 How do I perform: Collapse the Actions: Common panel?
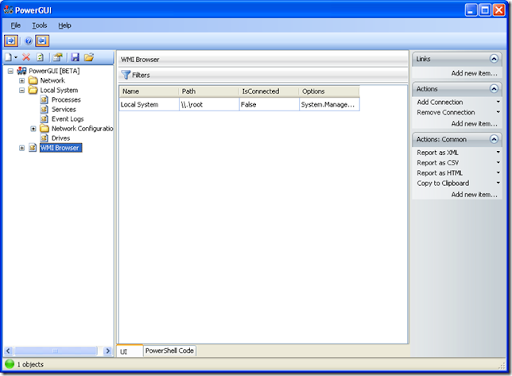pos(494,139)
